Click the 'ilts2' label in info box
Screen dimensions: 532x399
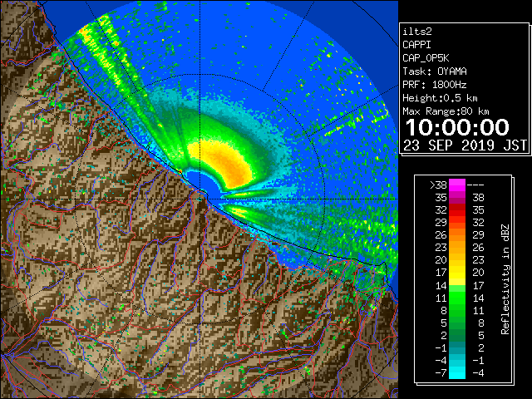[417, 32]
